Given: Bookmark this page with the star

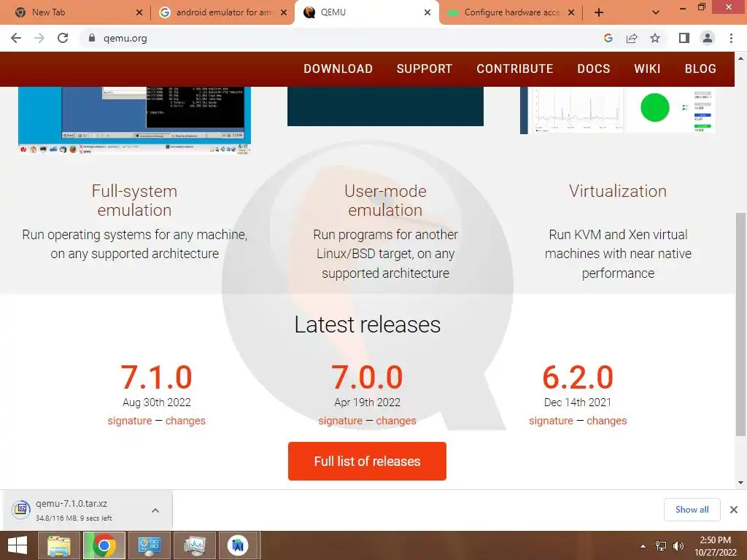Looking at the screenshot, I should [x=655, y=38].
